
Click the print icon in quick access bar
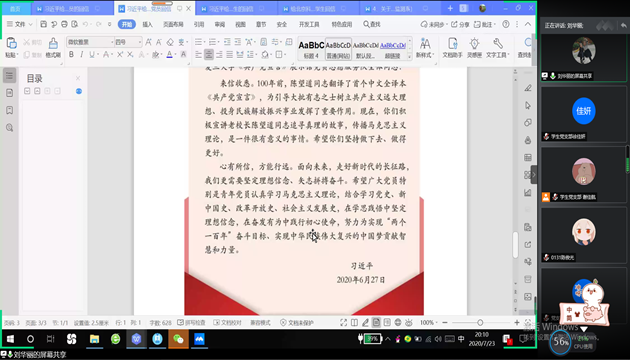point(64,25)
